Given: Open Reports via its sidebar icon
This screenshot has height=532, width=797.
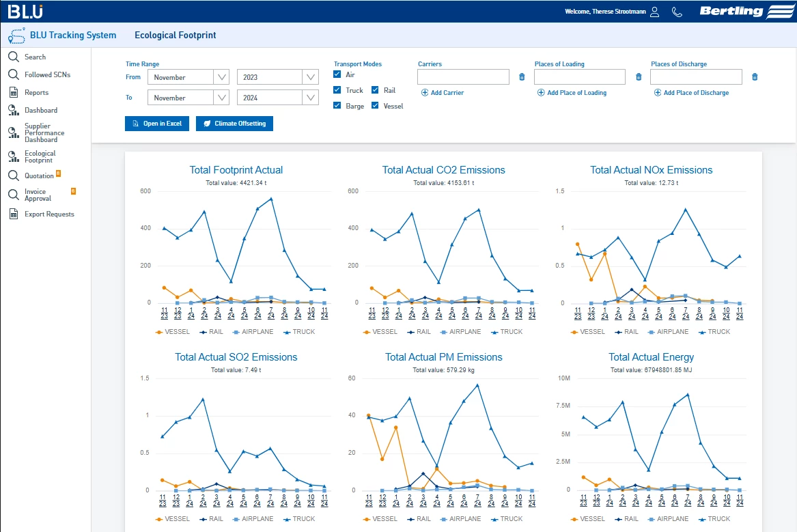Looking at the screenshot, I should 13,93.
